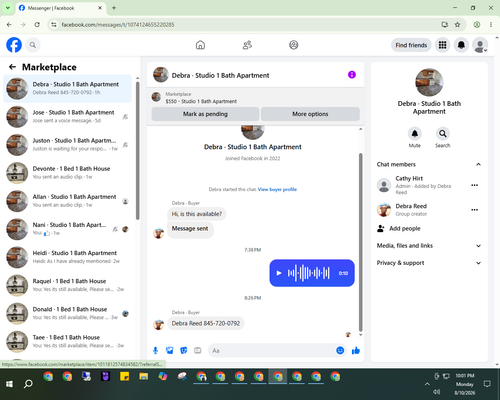Open Windows taskbar search
The width and height of the screenshot is (500, 400).
[28, 384]
